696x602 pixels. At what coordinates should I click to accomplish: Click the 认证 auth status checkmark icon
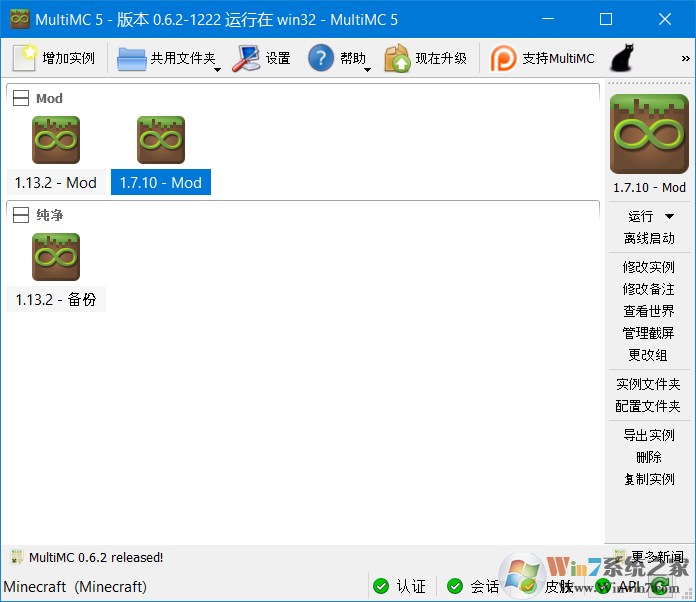coord(381,586)
